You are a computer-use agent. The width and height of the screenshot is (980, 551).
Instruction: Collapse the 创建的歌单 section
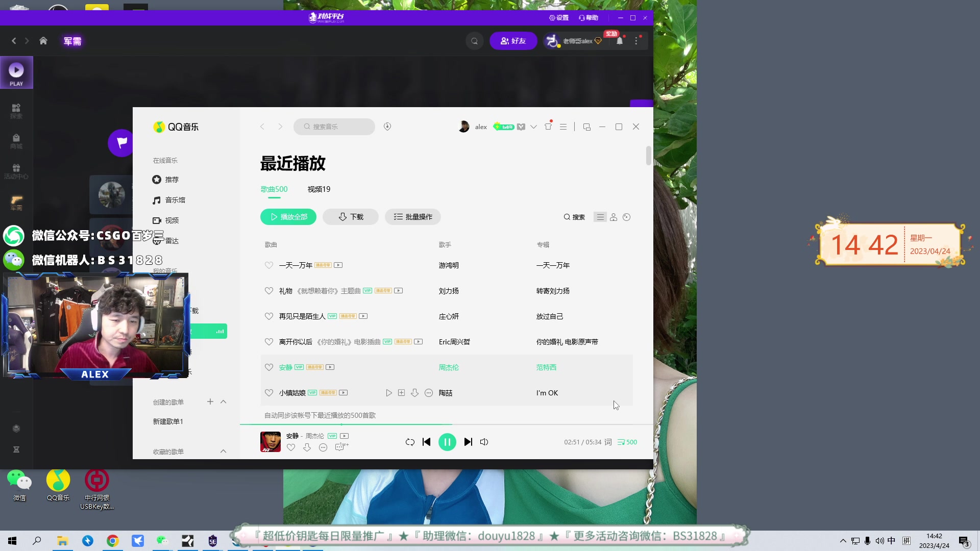pyautogui.click(x=223, y=402)
